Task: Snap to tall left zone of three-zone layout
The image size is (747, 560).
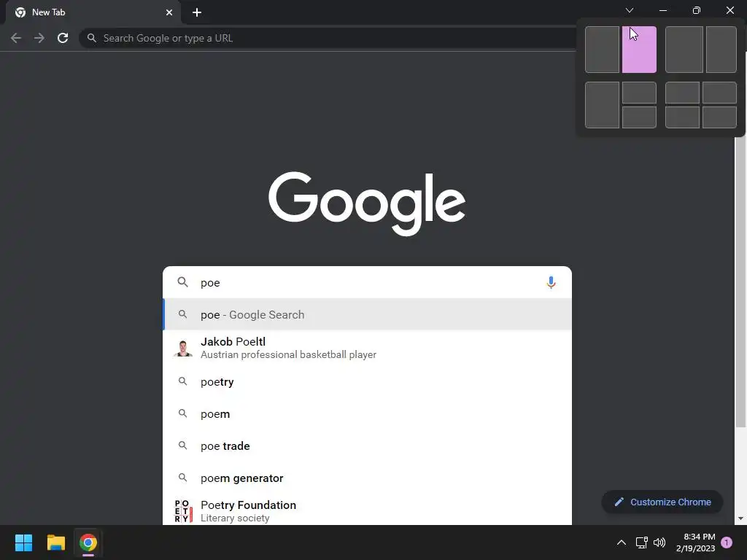Action: coord(602,105)
